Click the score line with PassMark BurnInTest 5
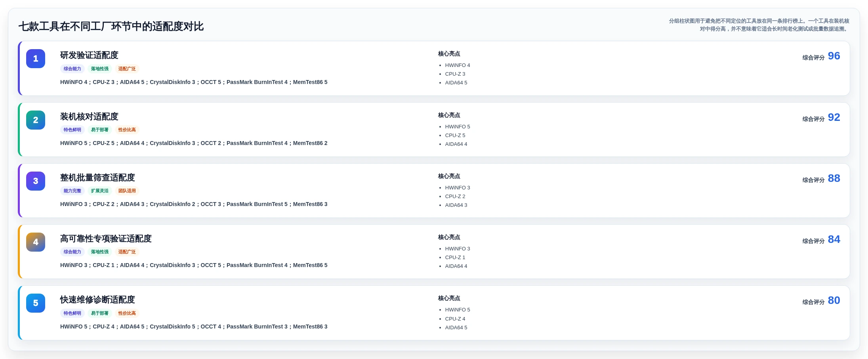Viewport: 868px width, 359px height. (x=194, y=204)
